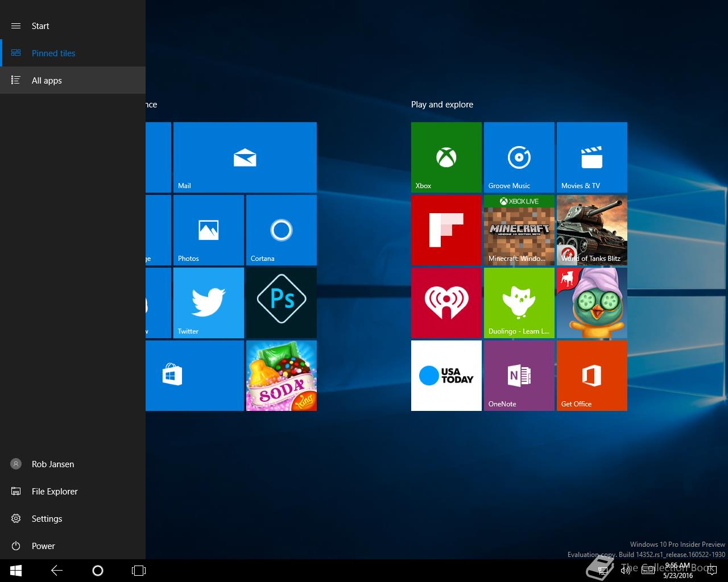Viewport: 728px width, 582px height.
Task: Open network status tray icon
Action: coord(602,570)
